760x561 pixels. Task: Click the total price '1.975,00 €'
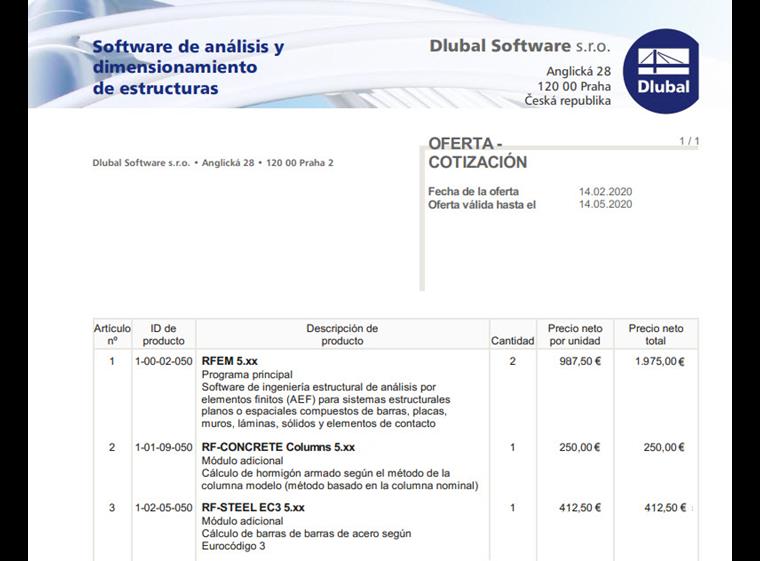660,361
